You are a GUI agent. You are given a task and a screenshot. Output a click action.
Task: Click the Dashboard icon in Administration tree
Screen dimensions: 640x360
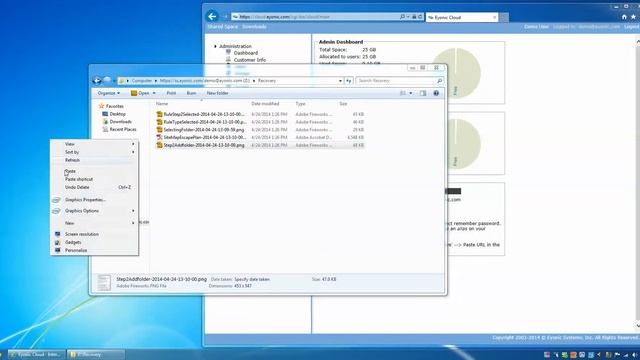pyautogui.click(x=229, y=53)
